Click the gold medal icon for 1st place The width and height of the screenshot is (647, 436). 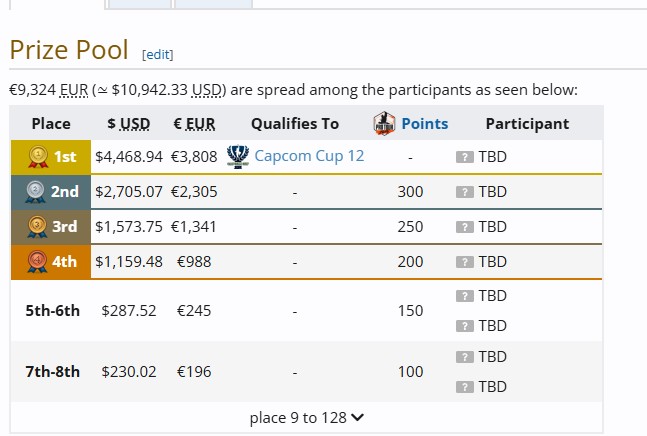38,157
